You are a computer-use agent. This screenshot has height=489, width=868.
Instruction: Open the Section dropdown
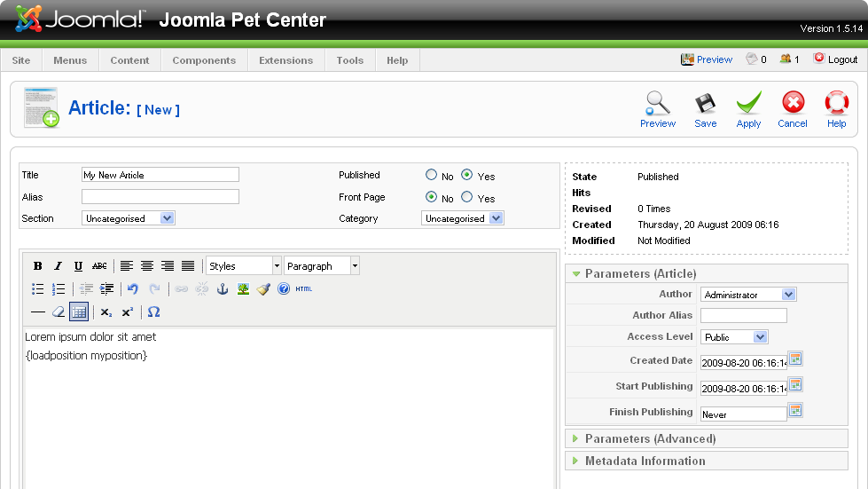point(129,218)
